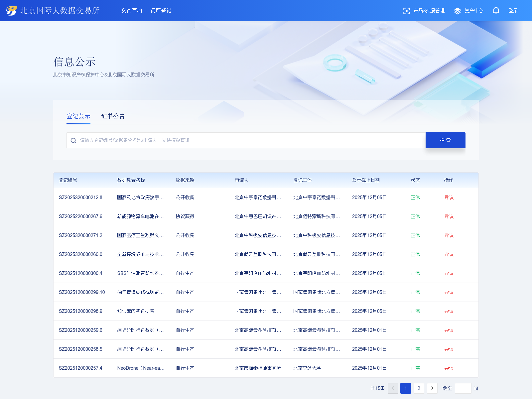Click the 登记编号 column header
The height and width of the screenshot is (399, 532).
[68, 180]
